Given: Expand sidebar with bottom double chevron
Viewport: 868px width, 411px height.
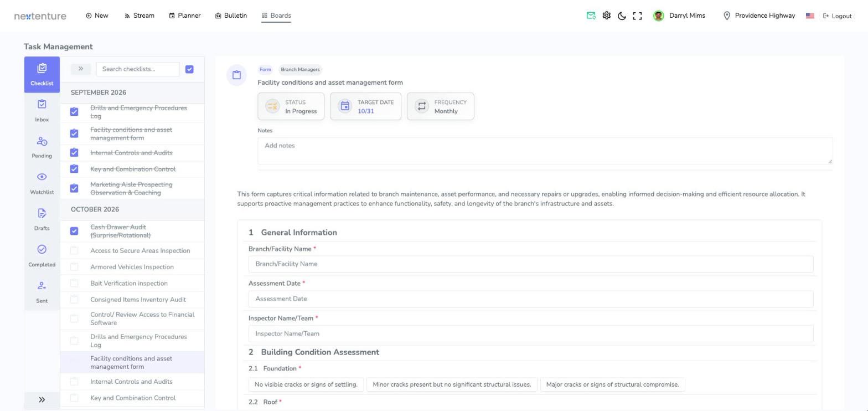Looking at the screenshot, I should (42, 400).
